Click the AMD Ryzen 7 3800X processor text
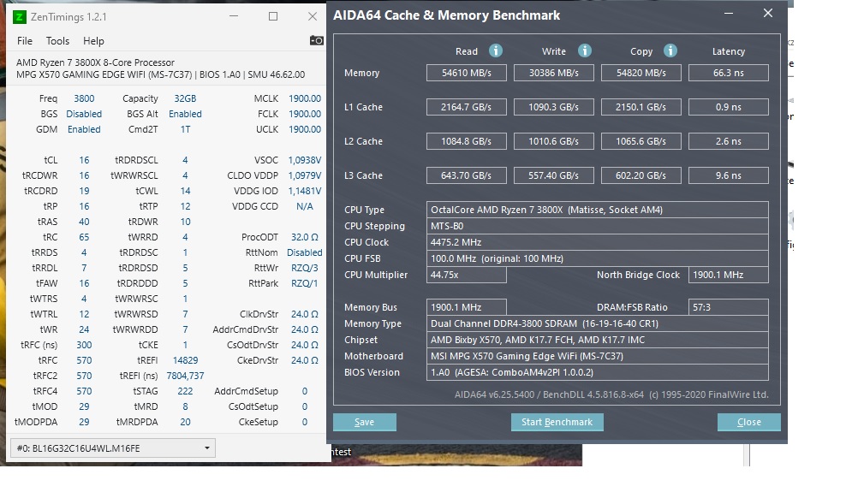This screenshot has height=504, width=858. tap(95, 62)
